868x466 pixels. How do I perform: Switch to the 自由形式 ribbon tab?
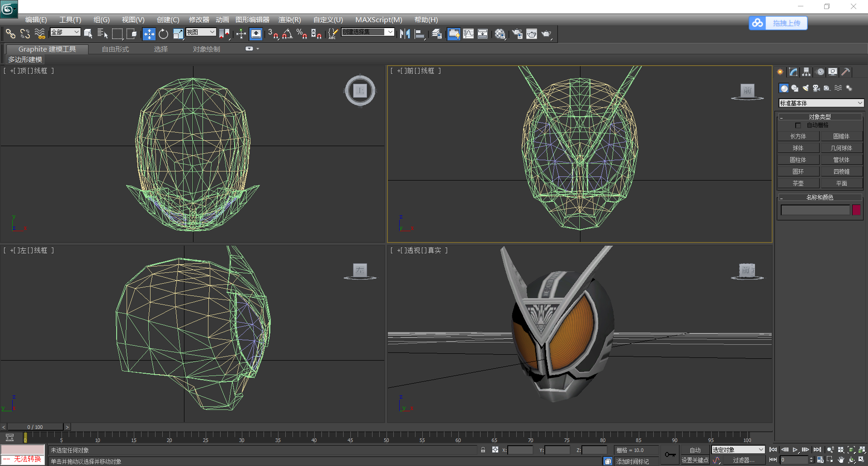[115, 49]
